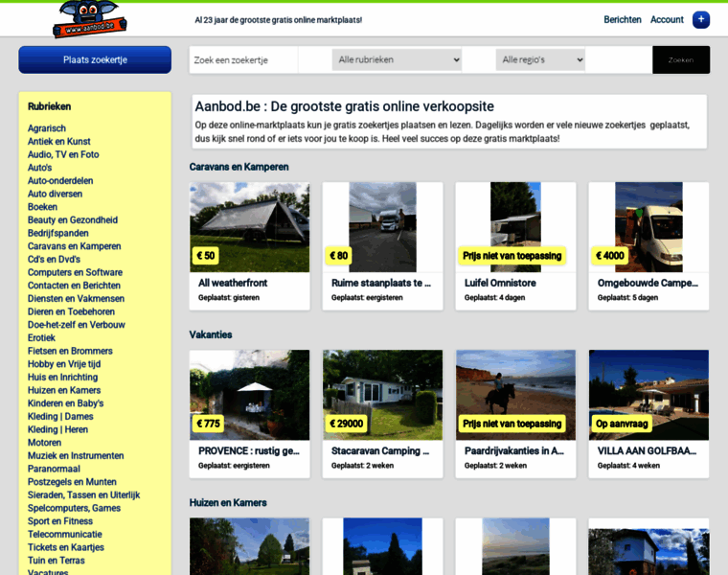Browse Diensten en Vakmensen category
The image size is (728, 575).
[x=76, y=299]
